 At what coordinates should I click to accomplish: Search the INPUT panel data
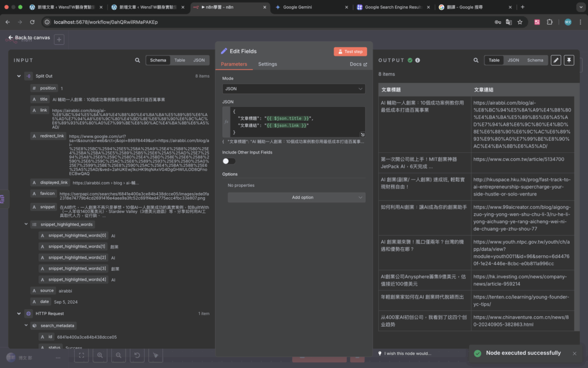point(137,60)
